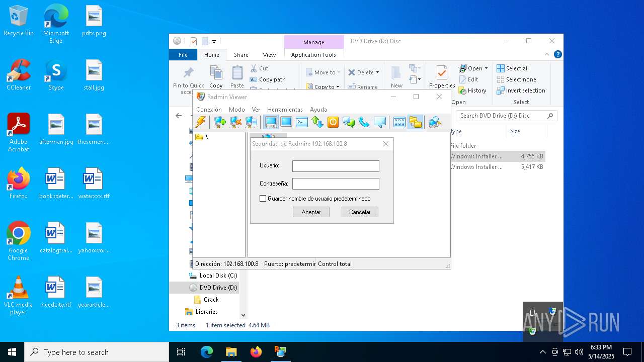The height and width of the screenshot is (362, 644).
Task: Click Cut in the Explorer ribbon
Action: tap(260, 68)
